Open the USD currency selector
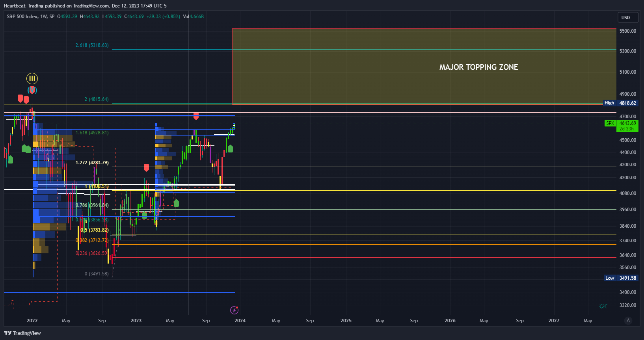644x340 pixels. pyautogui.click(x=628, y=17)
